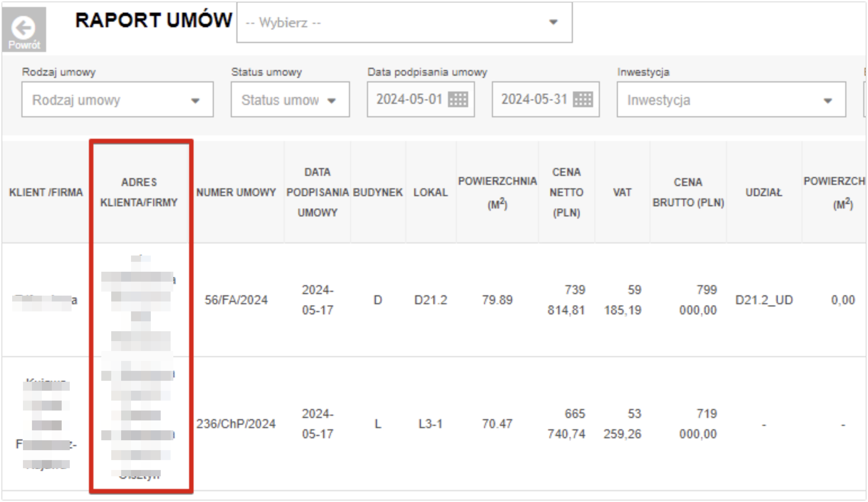Click the start date field 2024-05-01

click(409, 100)
